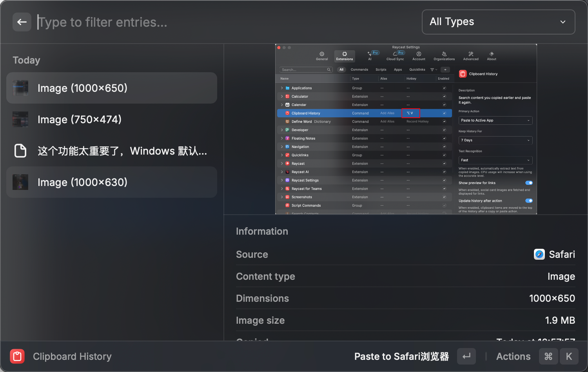Click the Content type value 'Image'
This screenshot has width=588, height=372.
point(561,277)
